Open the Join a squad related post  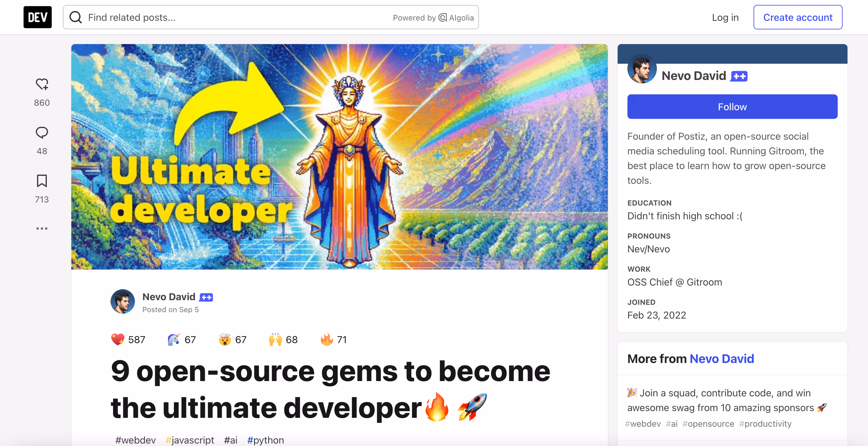pos(727,400)
